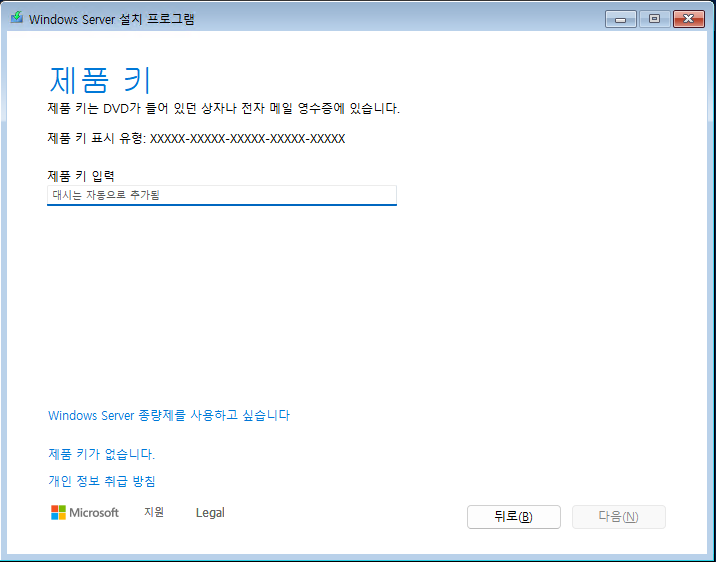Click the '제품 키가 없습니다.' link
This screenshot has width=716, height=562.
click(x=101, y=454)
